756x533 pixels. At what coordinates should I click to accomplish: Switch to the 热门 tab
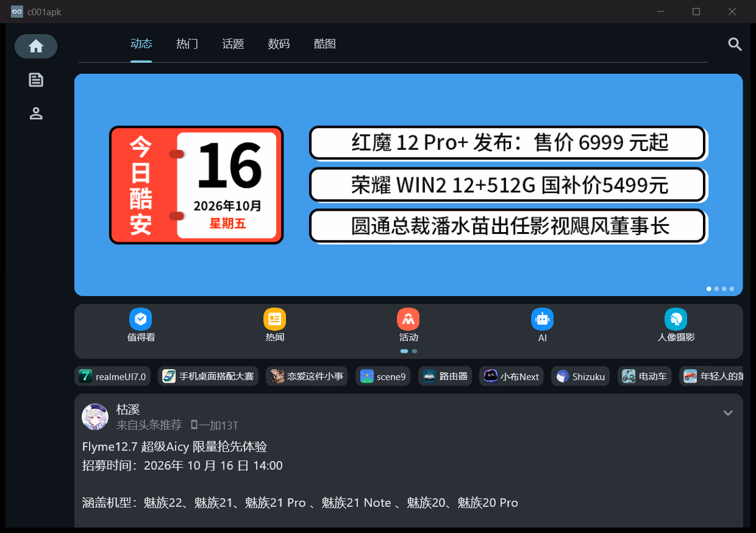coord(187,44)
